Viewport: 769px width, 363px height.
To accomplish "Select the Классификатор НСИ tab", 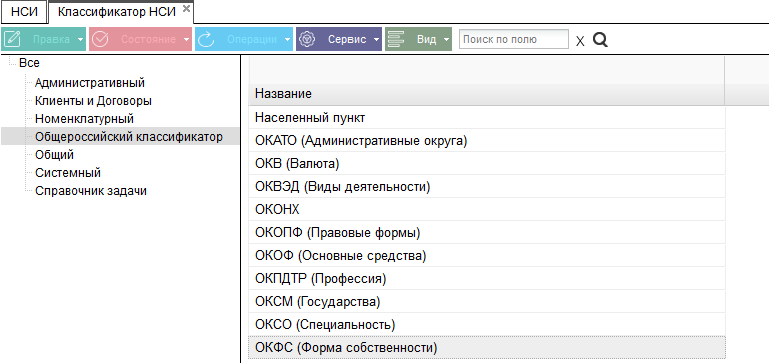I will 116,12.
